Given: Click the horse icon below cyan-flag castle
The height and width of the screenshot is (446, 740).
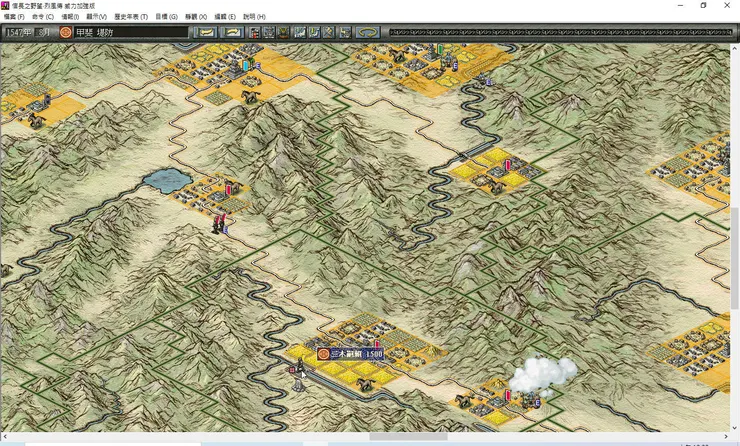Looking at the screenshot, I should (250, 97).
